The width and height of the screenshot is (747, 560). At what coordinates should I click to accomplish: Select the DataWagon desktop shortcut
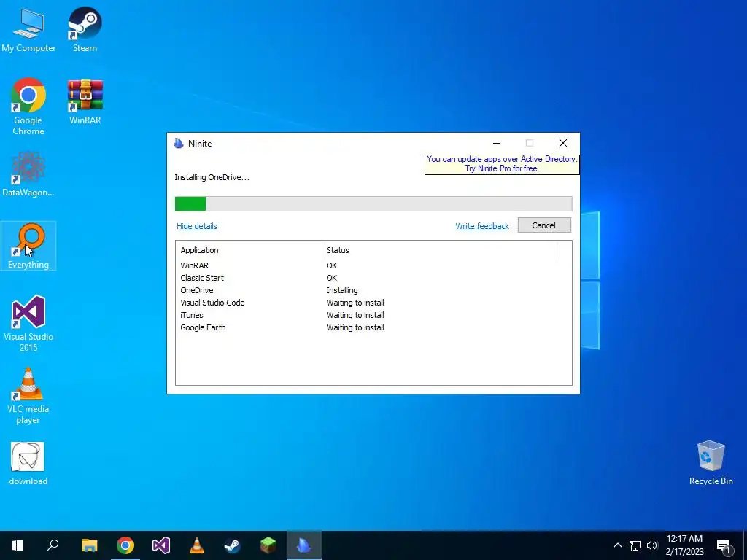point(28,174)
